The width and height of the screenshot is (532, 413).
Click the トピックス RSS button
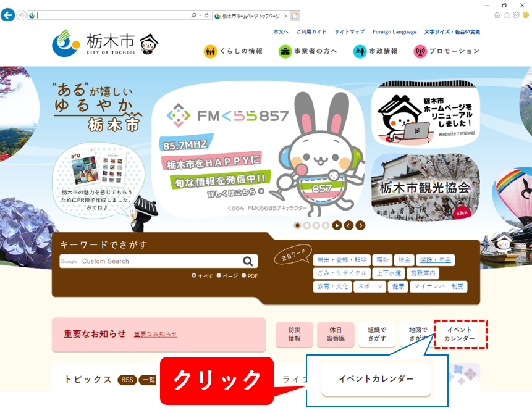click(127, 380)
